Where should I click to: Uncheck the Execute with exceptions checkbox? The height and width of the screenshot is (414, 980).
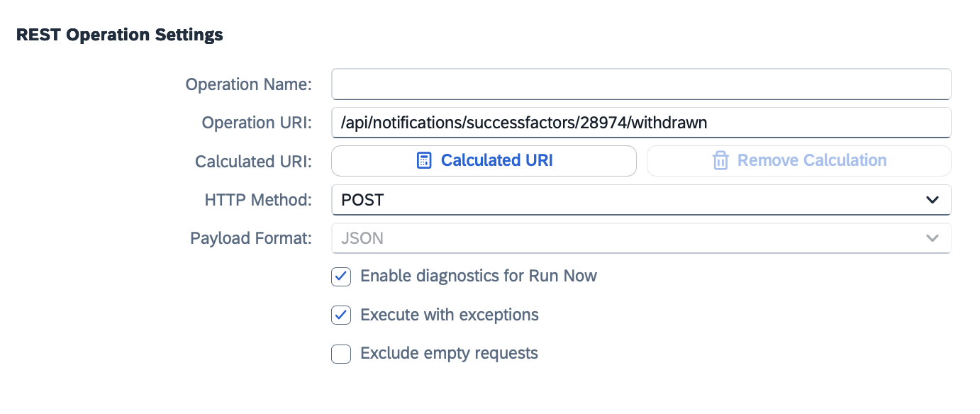[x=341, y=315]
